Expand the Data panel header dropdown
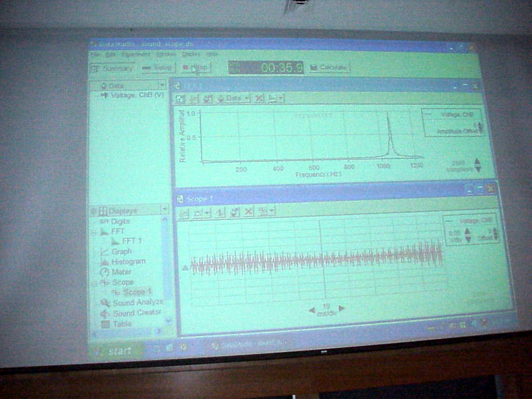The width and height of the screenshot is (532, 399). tap(162, 85)
